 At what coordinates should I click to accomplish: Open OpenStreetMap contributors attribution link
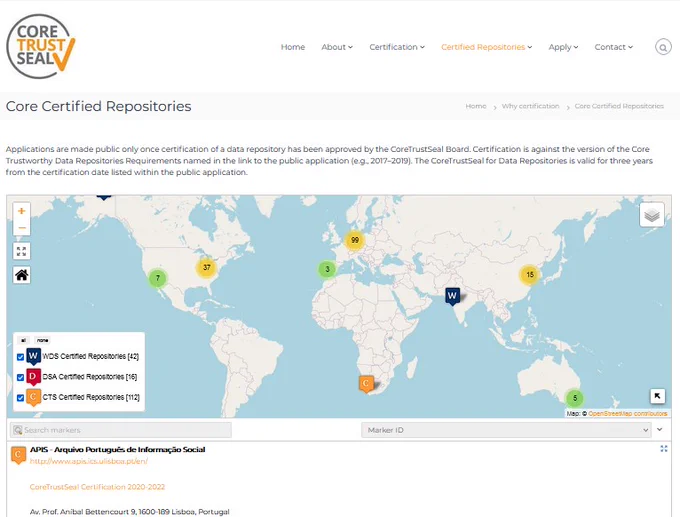coord(628,413)
